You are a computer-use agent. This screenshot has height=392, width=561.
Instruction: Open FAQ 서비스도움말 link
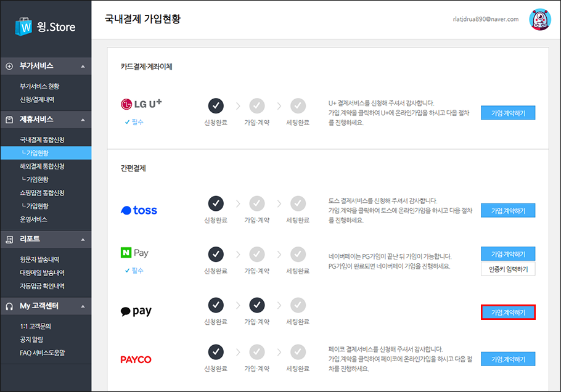42,353
